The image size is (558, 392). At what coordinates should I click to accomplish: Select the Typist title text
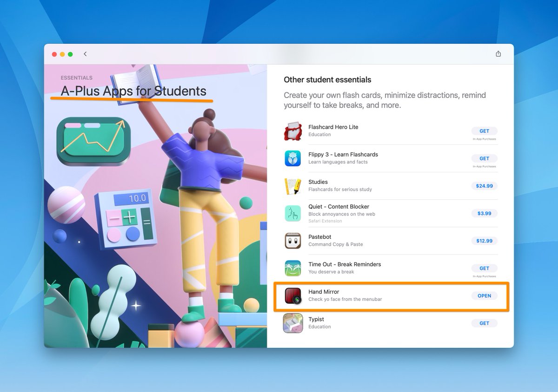(316, 319)
